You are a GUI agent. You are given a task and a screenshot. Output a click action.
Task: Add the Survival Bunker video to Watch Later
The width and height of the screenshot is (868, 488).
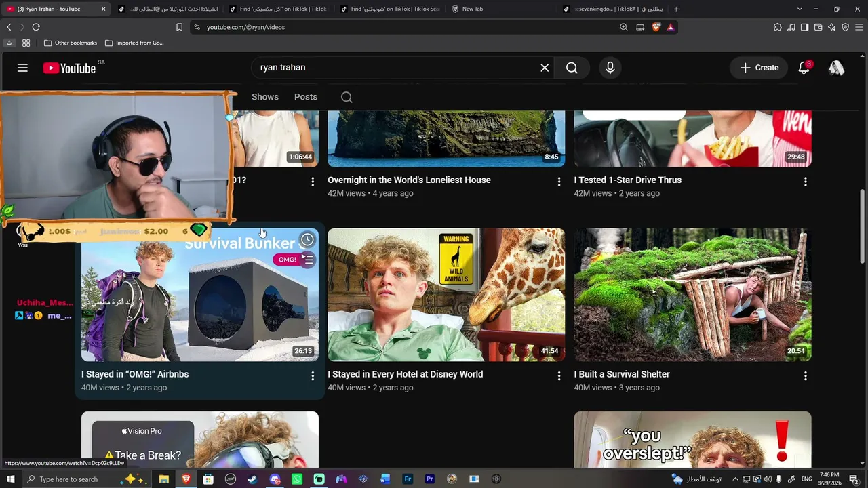307,239
